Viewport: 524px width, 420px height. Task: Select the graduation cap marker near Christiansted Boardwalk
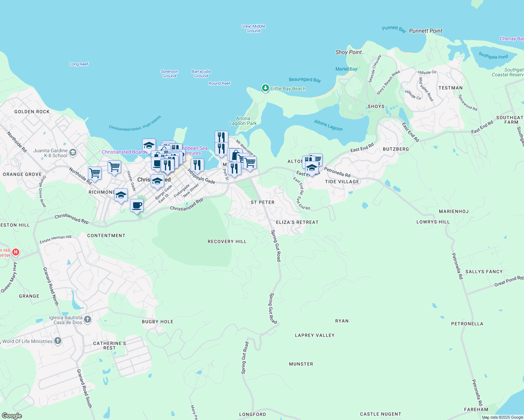coord(149,145)
